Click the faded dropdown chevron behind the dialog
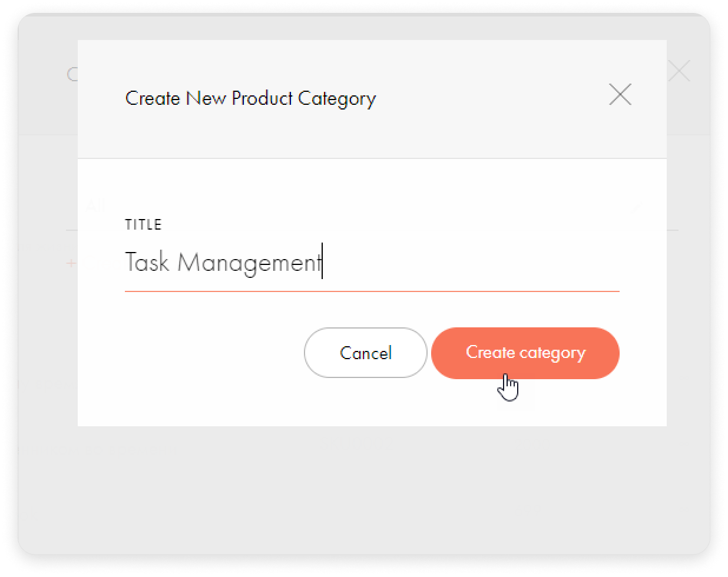 click(x=637, y=207)
